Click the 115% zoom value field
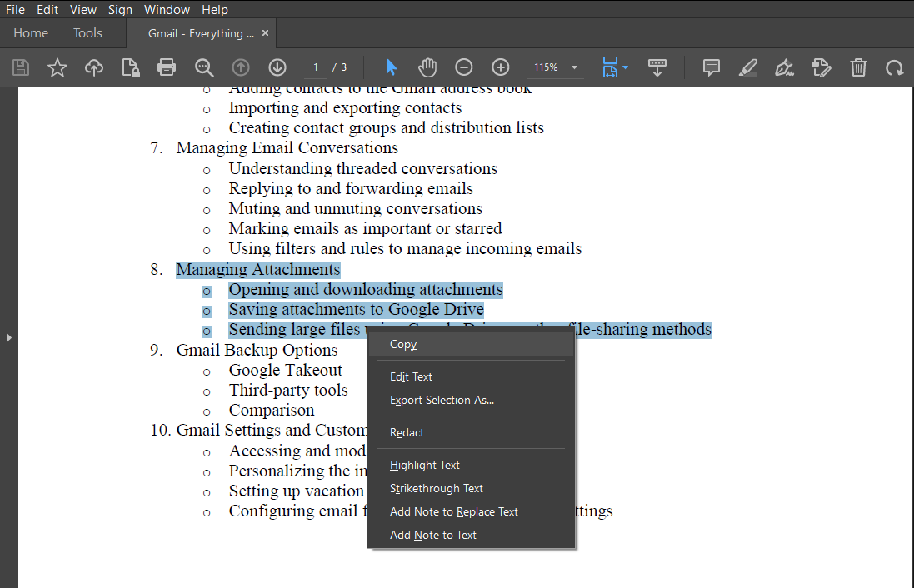Screen dimensions: 914x588 (547, 67)
